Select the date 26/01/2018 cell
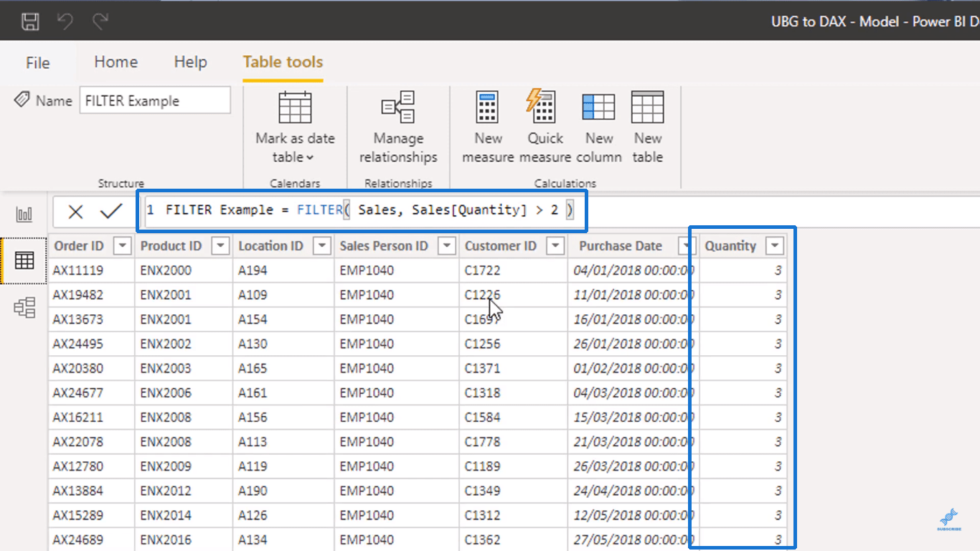 click(x=633, y=344)
